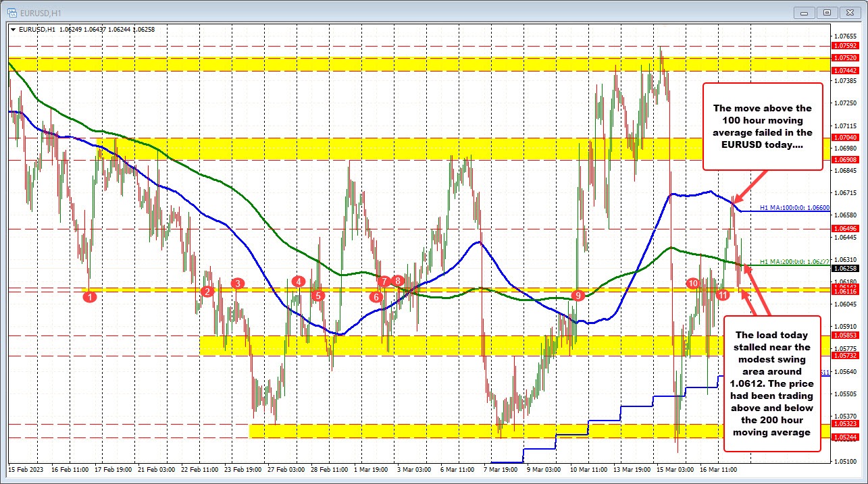868x484 pixels.
Task: Click the red price label 1.07520
Action: (x=846, y=58)
